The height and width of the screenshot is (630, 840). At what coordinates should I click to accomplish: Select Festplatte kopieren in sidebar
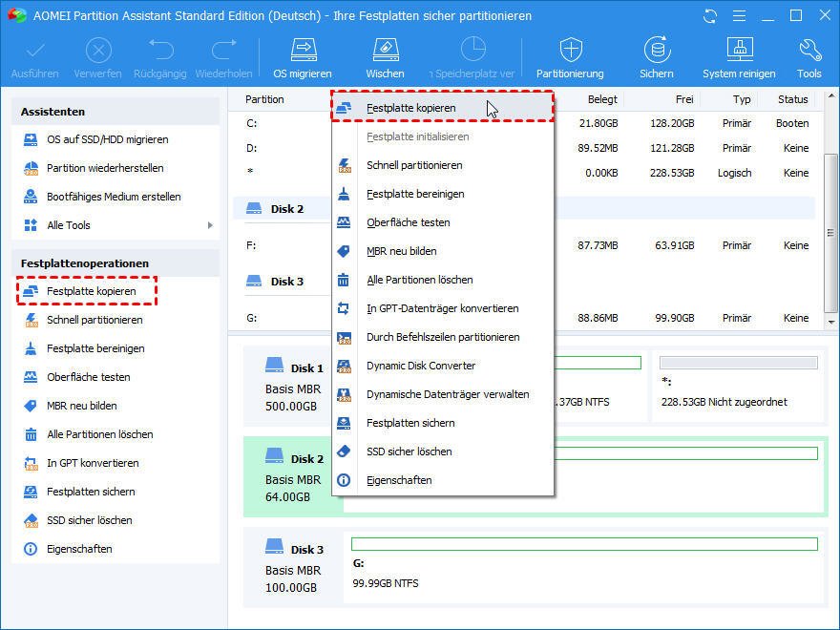point(87,291)
